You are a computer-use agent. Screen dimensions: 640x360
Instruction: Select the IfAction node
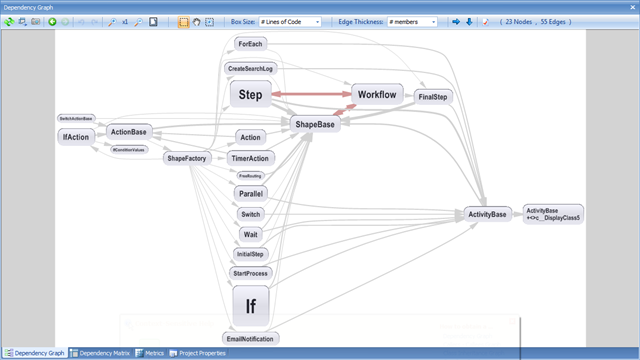pyautogui.click(x=76, y=137)
